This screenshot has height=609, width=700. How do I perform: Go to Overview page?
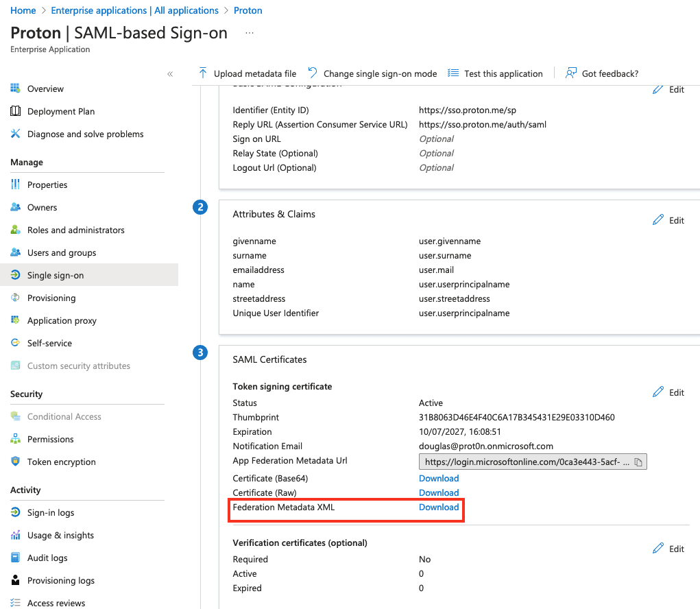pyautogui.click(x=45, y=89)
